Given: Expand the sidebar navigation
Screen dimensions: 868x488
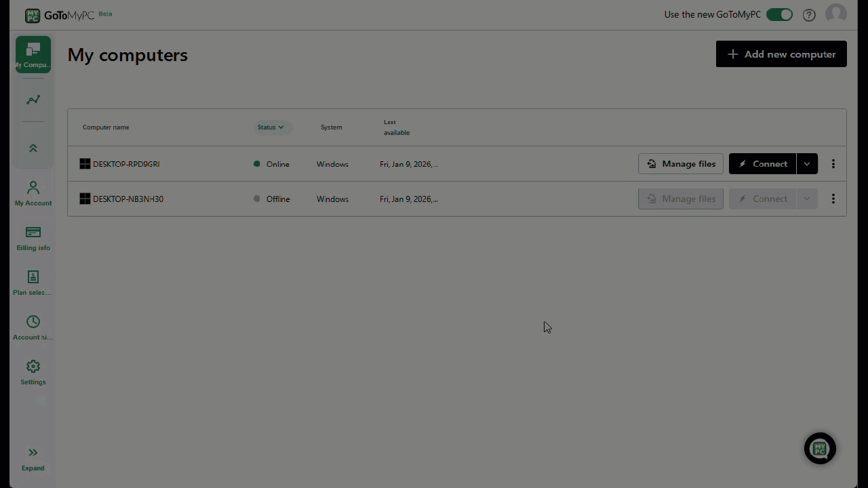Looking at the screenshot, I should (33, 458).
